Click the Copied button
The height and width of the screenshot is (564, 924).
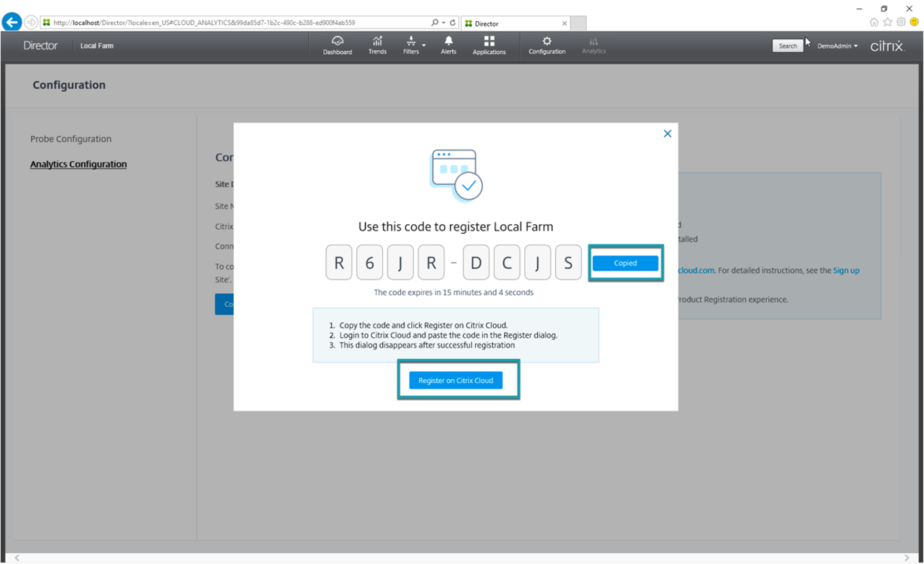625,263
